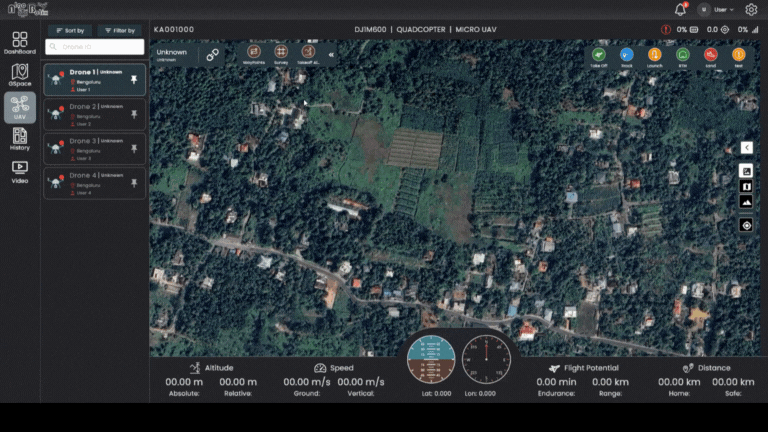Select the Launch mission icon

(x=655, y=55)
